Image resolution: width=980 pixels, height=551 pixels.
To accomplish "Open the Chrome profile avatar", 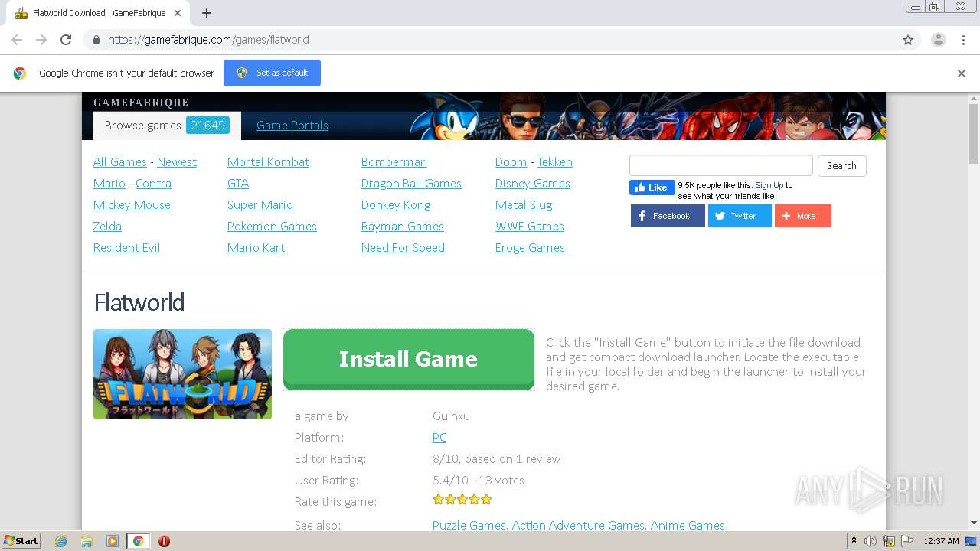I will pos(939,40).
